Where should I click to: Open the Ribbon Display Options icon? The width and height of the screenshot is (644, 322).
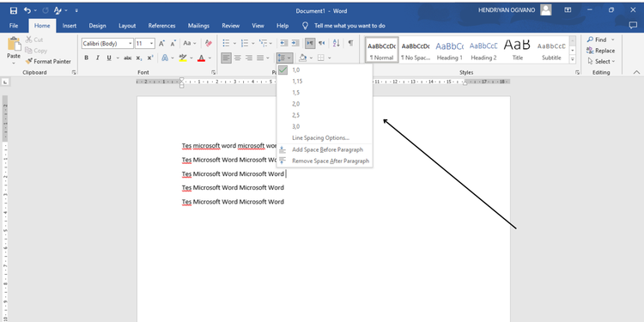(x=568, y=10)
